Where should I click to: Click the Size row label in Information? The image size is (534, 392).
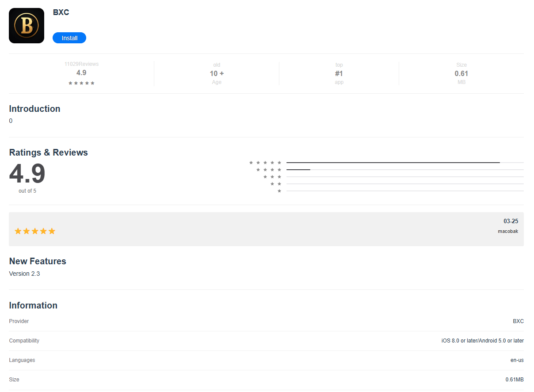click(x=14, y=380)
